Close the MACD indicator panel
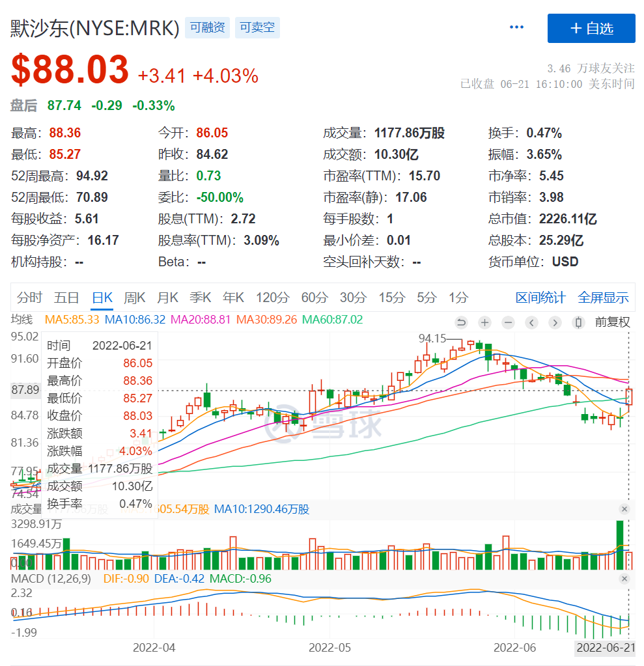 [x=624, y=579]
